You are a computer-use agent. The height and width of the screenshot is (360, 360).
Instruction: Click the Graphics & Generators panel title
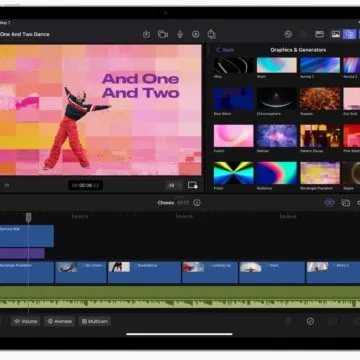pos(298,50)
